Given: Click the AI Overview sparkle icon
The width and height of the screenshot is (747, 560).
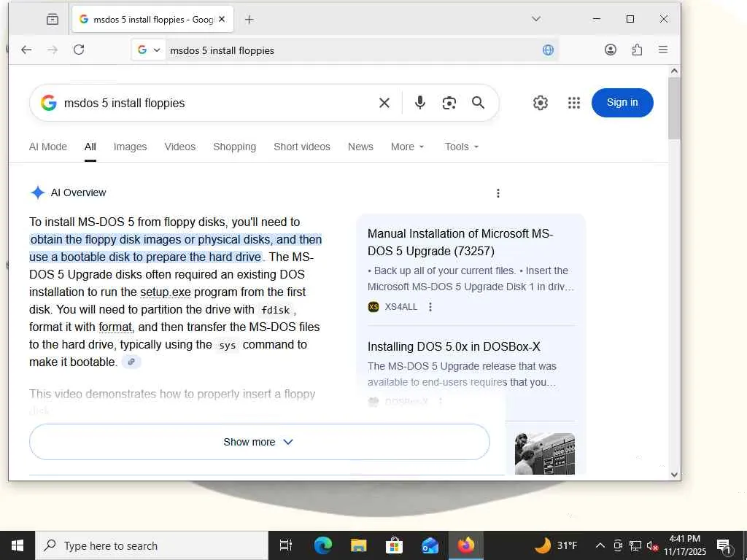Looking at the screenshot, I should point(38,192).
